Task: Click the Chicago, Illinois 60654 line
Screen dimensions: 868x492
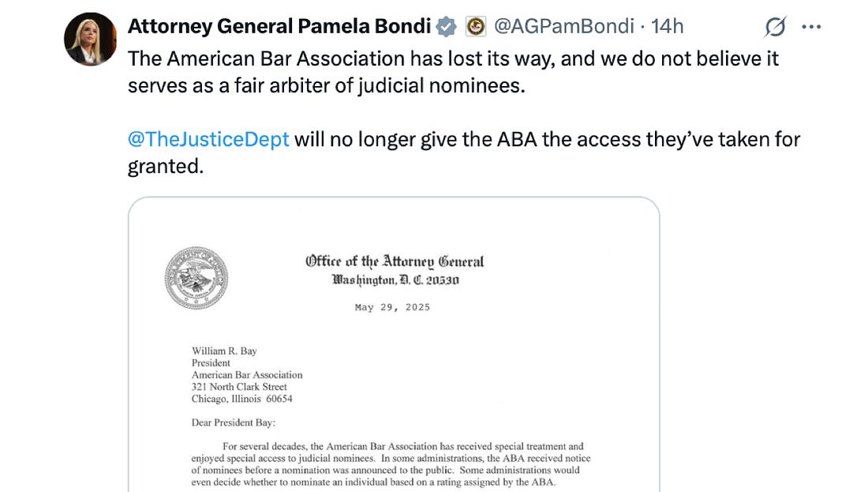Action: [241, 399]
